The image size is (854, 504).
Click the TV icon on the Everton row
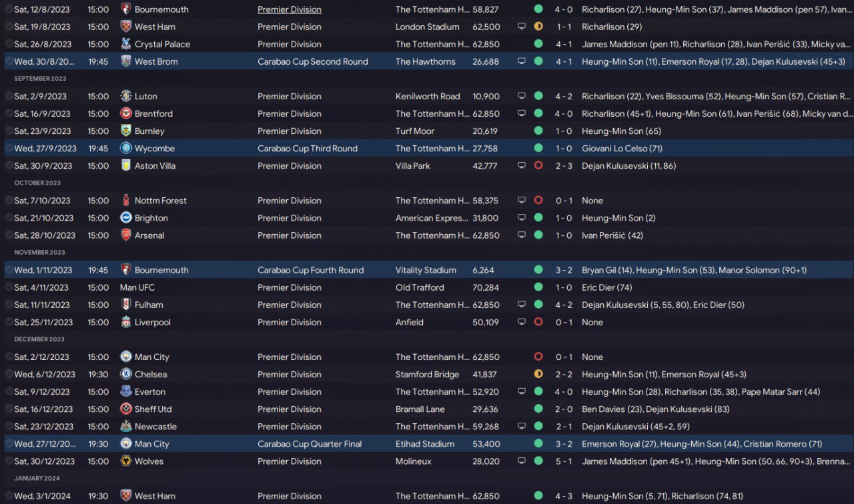(x=522, y=391)
